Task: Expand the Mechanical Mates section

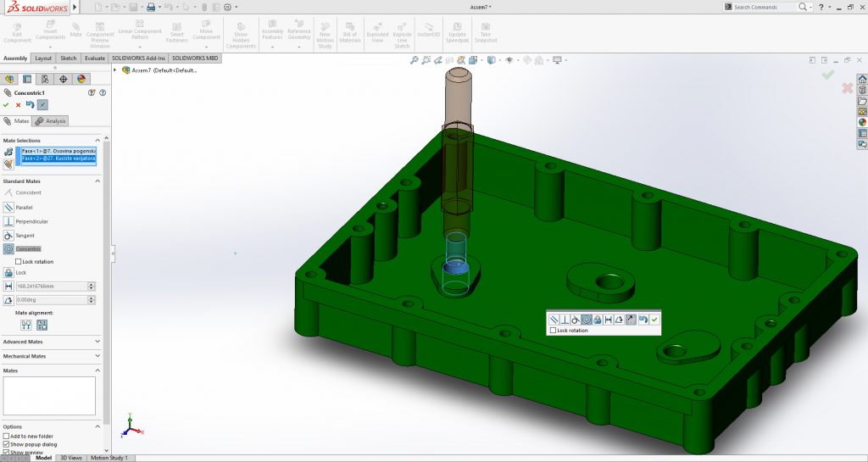Action: tap(97, 356)
